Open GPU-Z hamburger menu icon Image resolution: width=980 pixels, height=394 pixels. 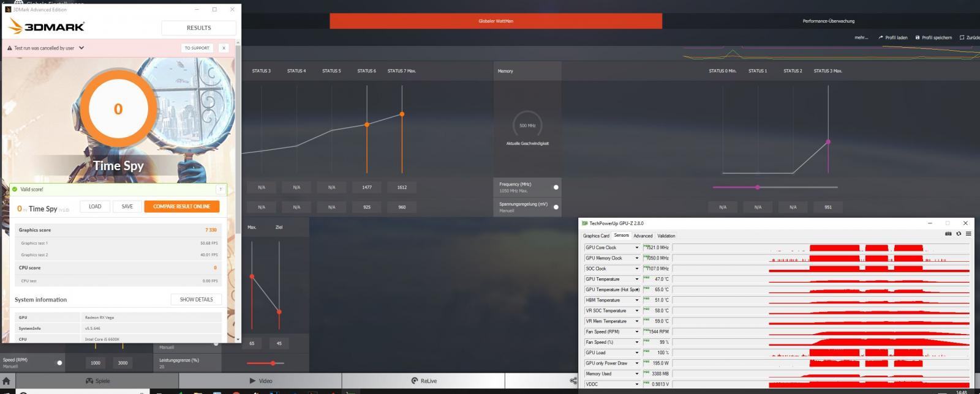tap(968, 234)
